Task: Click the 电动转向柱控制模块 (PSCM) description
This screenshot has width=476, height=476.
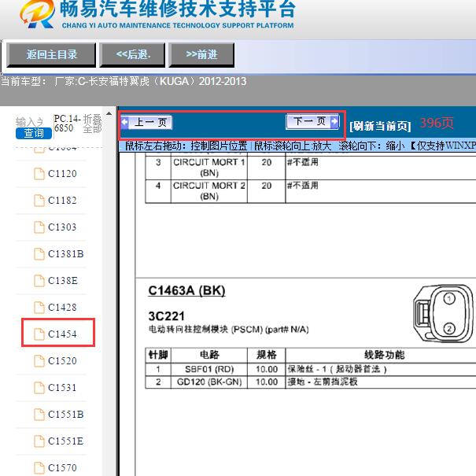Action: 229,330
